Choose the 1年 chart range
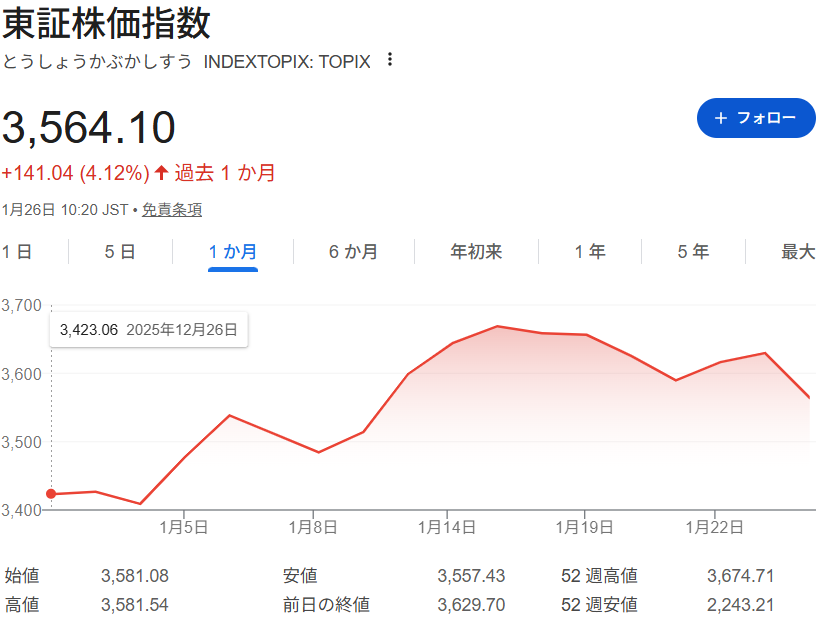The image size is (831, 623). (x=590, y=252)
